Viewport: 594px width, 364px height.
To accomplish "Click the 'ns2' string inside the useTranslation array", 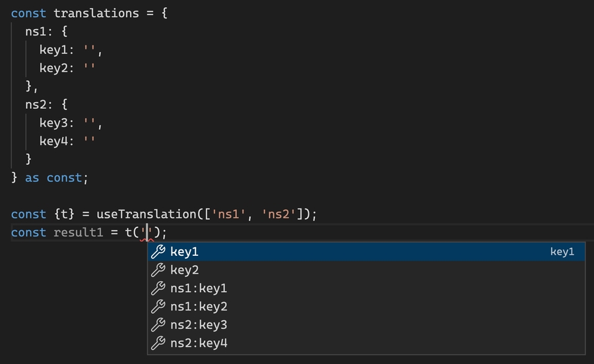I will 282,214.
